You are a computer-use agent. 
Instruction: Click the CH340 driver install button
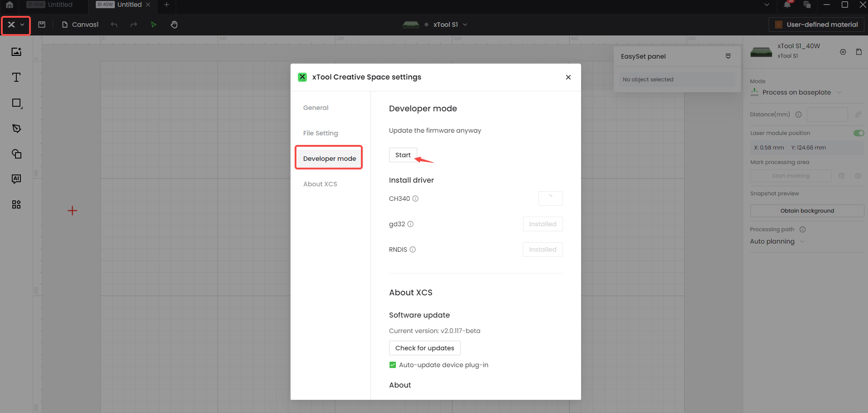point(550,199)
